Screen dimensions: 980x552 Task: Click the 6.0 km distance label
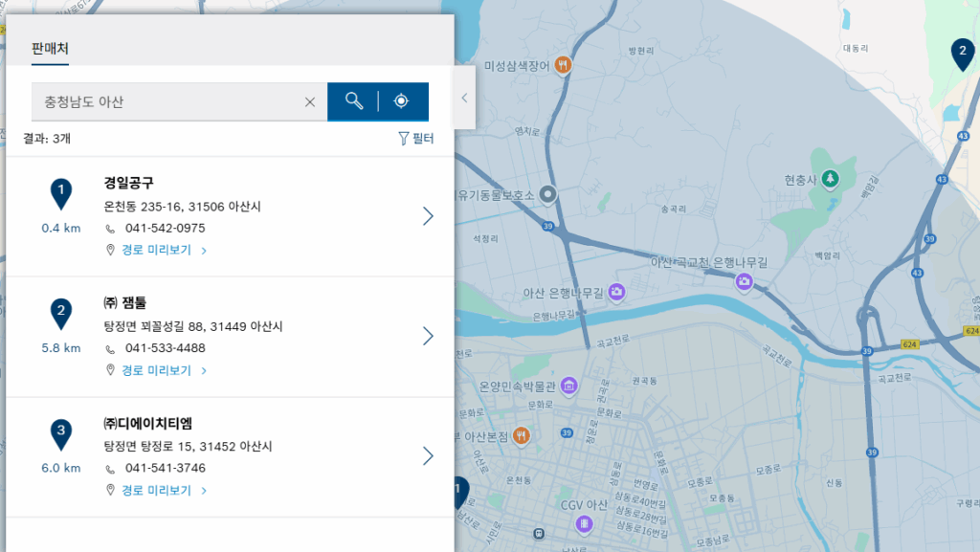click(61, 468)
